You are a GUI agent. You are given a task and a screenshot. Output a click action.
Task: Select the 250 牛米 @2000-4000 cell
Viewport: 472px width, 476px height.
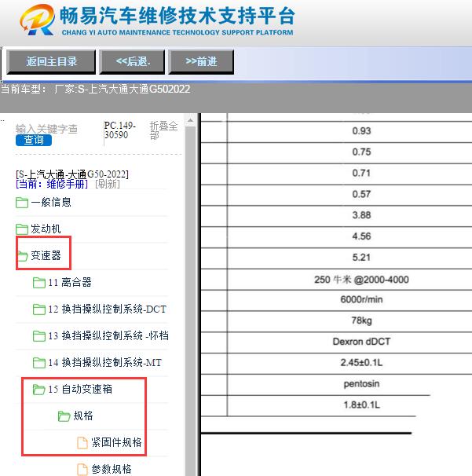361,280
